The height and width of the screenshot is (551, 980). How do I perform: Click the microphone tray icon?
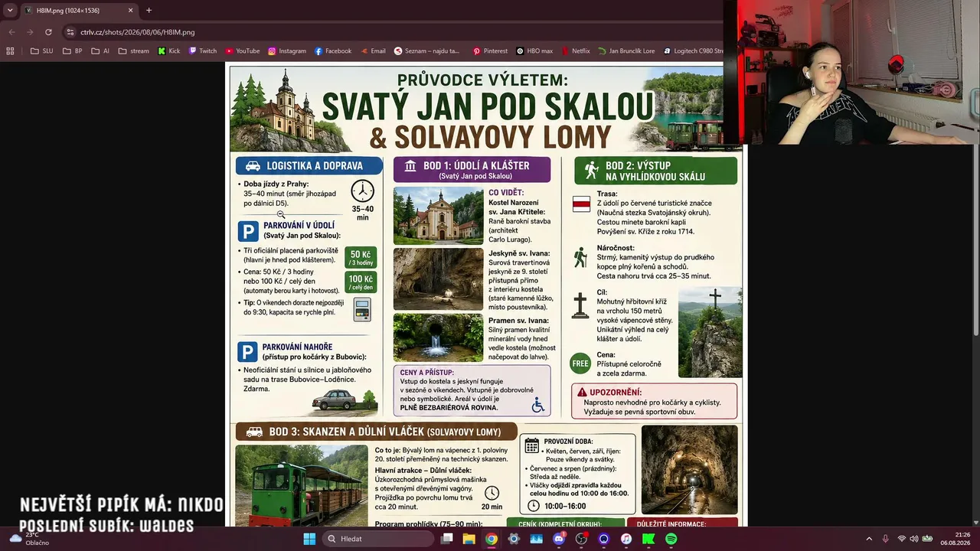(x=886, y=539)
